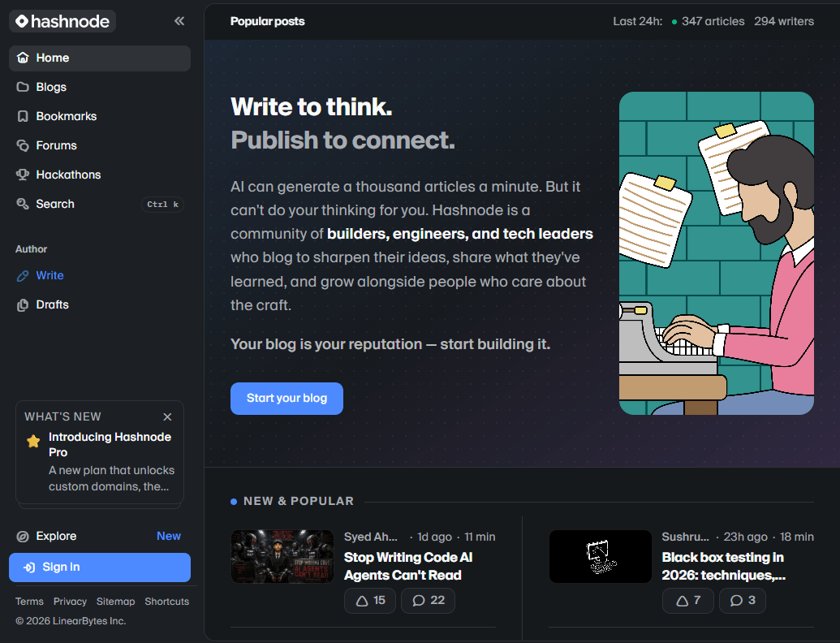This screenshot has width=840, height=643.
Task: Open Explore in the sidebar
Action: (x=100, y=536)
